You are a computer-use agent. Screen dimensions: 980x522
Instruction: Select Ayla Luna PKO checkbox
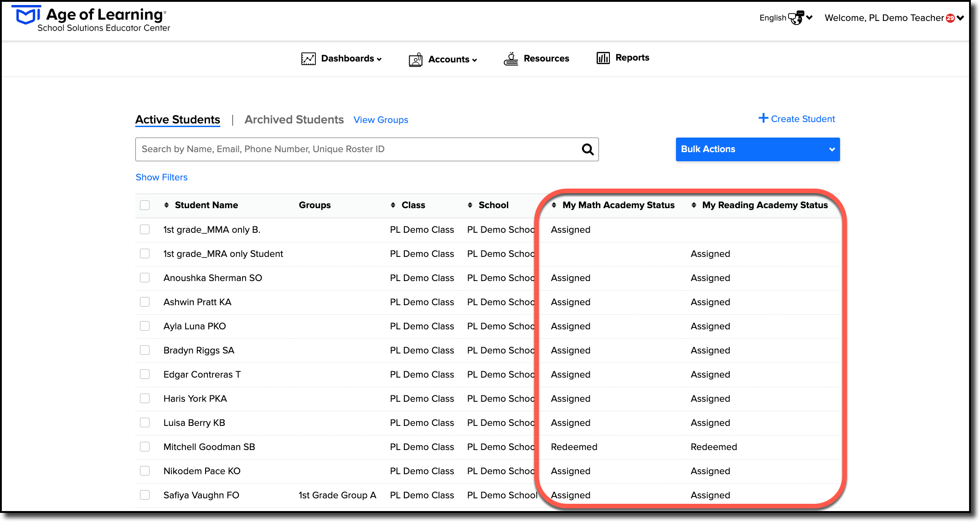pos(145,326)
